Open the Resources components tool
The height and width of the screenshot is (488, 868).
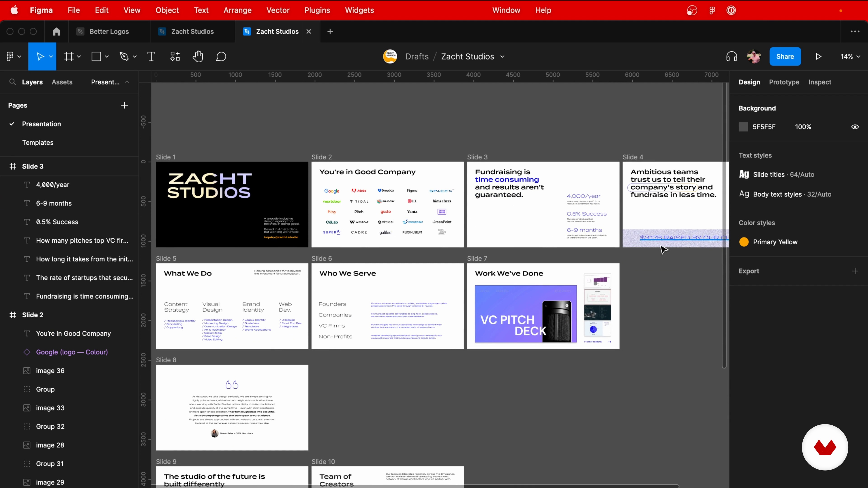click(x=175, y=56)
